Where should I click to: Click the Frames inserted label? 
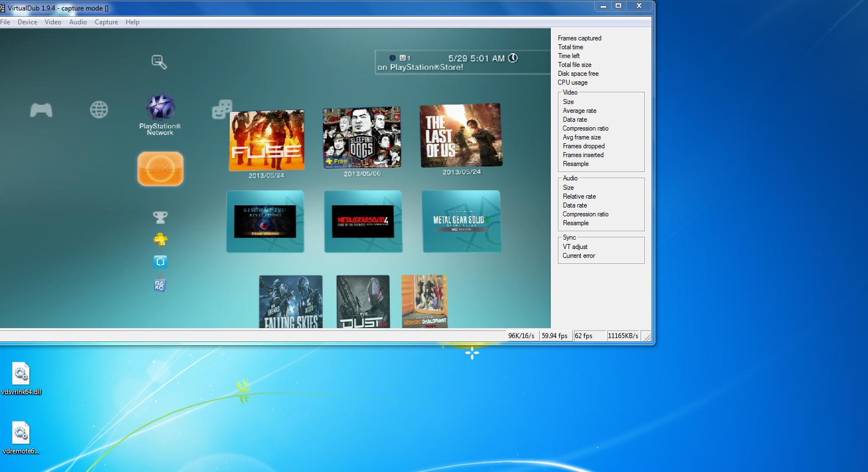pyautogui.click(x=583, y=155)
